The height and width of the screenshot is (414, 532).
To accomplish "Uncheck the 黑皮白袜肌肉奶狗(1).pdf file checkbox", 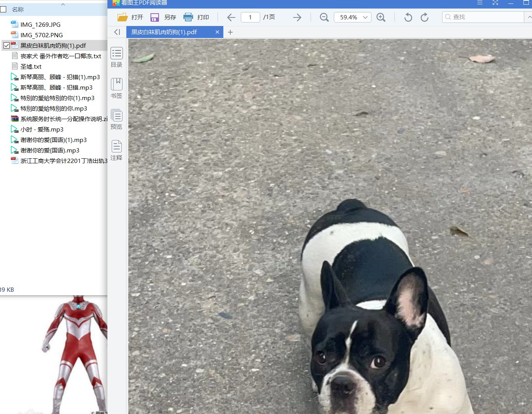I will point(7,46).
